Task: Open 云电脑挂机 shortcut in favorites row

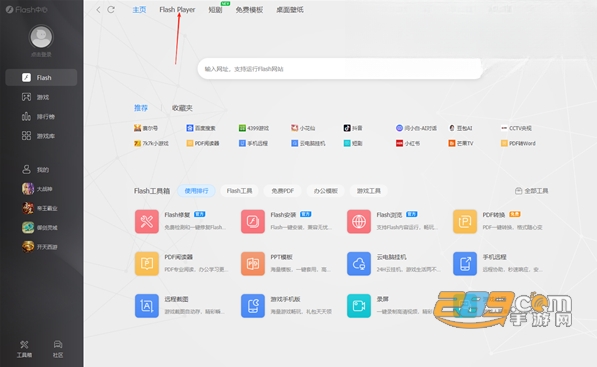Action: click(x=308, y=144)
